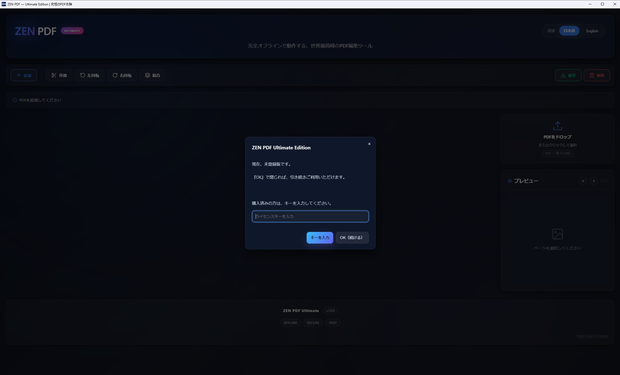Image resolution: width=620 pixels, height=375 pixels.
Task: Rotate page left with counterclockwise icon
Action: 90,75
